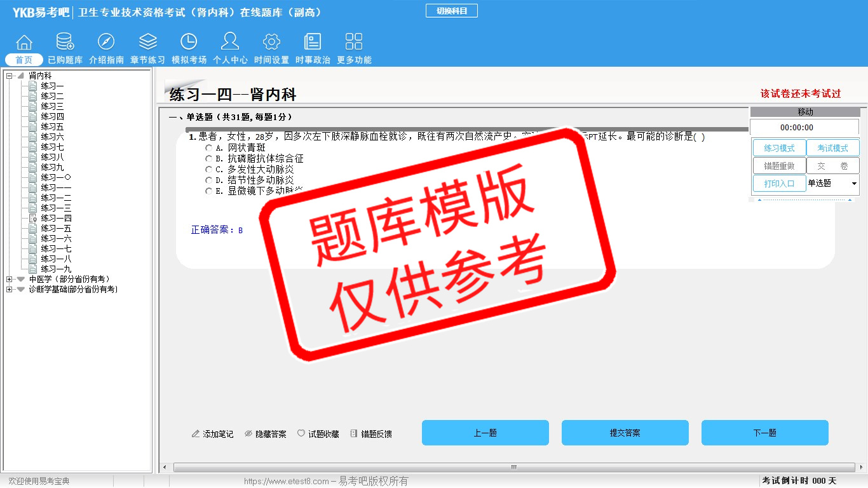Open the personal center (个人中心) icon
This screenshot has width=868, height=488.
click(x=230, y=43)
